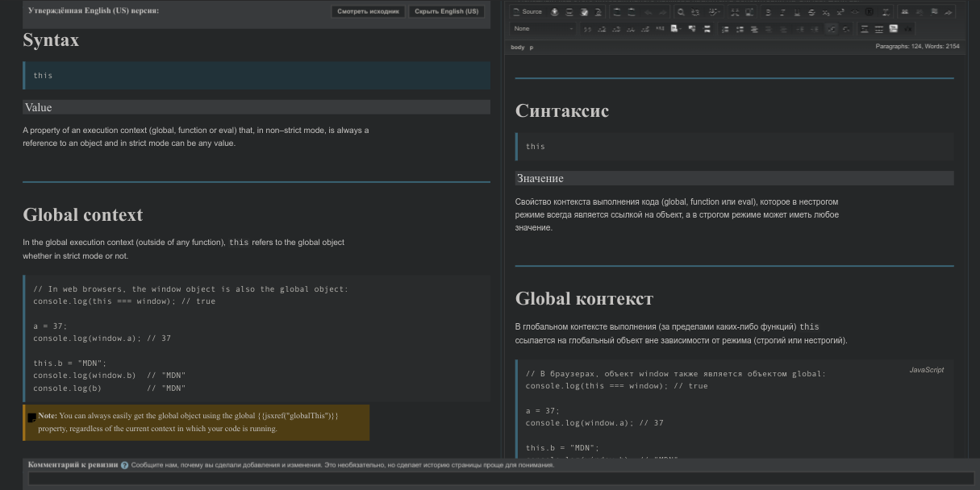This screenshot has height=490, width=980.
Task: Open the 'None' style dropdown
Action: (543, 29)
